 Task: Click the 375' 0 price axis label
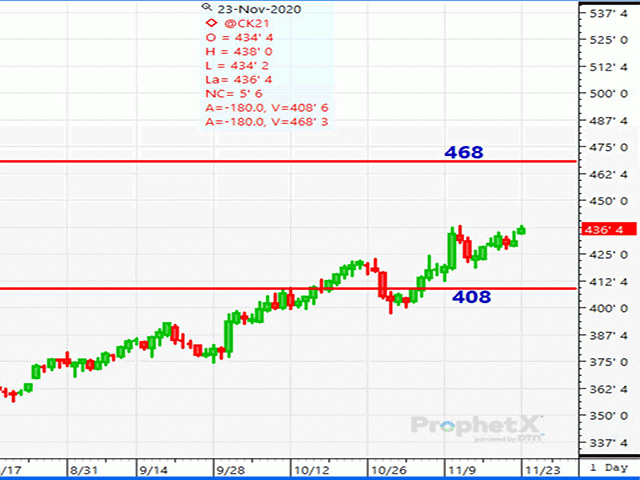click(608, 362)
